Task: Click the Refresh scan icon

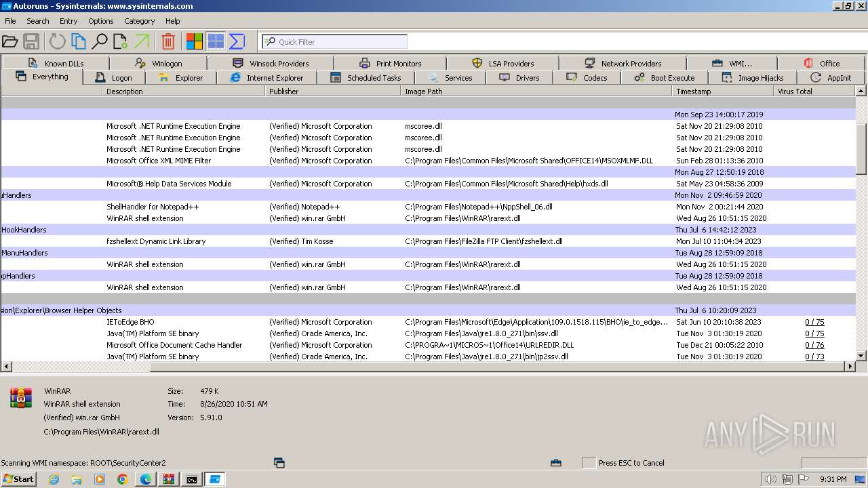Action: tap(58, 41)
